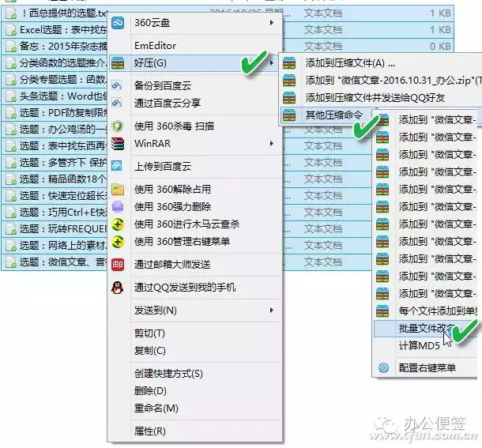Expand the WinRAR submenu arrow
The image size is (482, 448).
(x=272, y=144)
